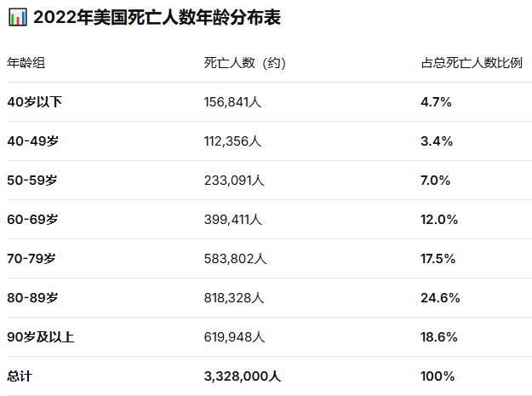Screen dimensions: 532x396
Task: Click the 17.5% percentage cell
Action: [438, 259]
